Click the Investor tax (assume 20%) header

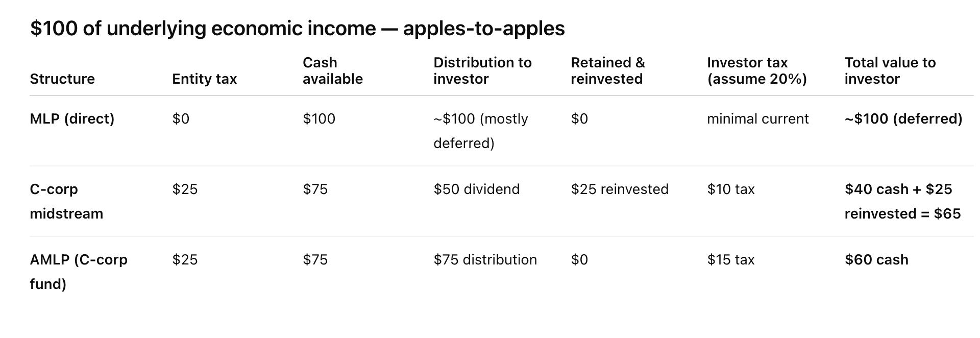[x=756, y=70]
